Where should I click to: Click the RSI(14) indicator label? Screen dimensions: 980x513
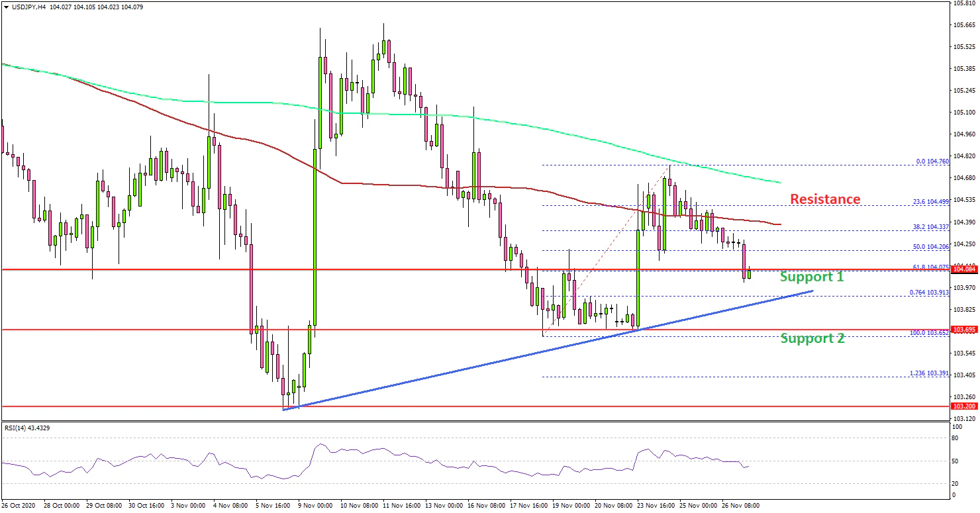(26, 428)
